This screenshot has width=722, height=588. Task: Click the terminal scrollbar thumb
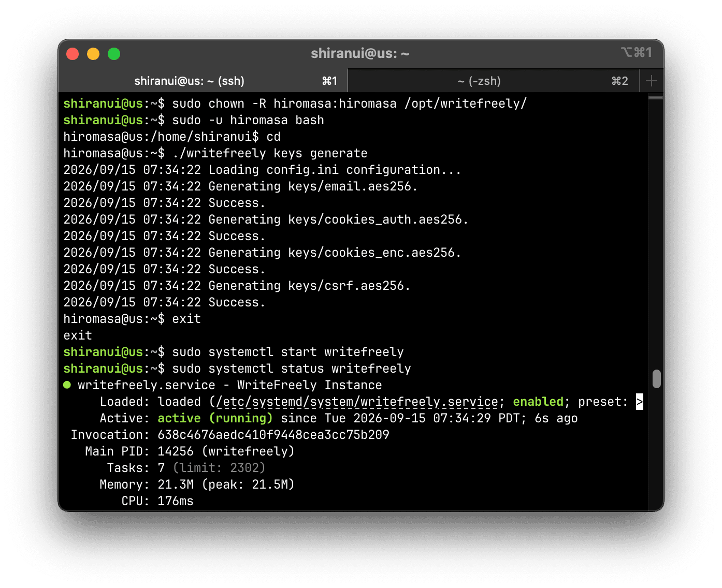(x=656, y=378)
